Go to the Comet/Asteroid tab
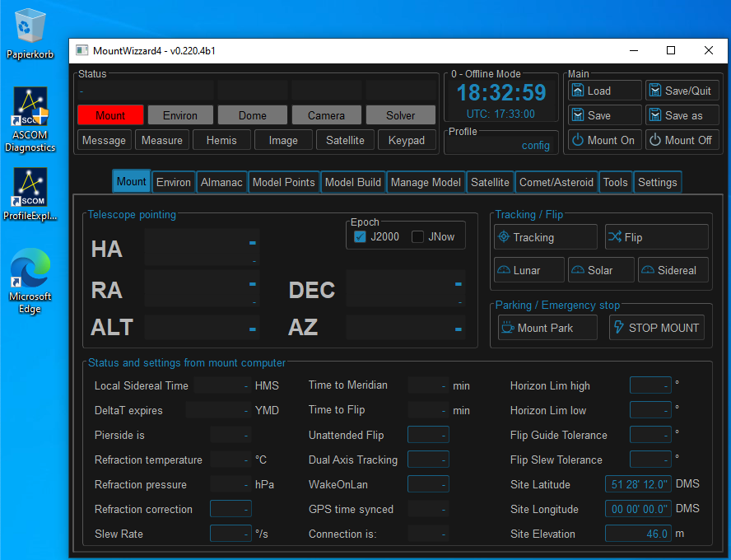The image size is (731, 560). pyautogui.click(x=556, y=182)
